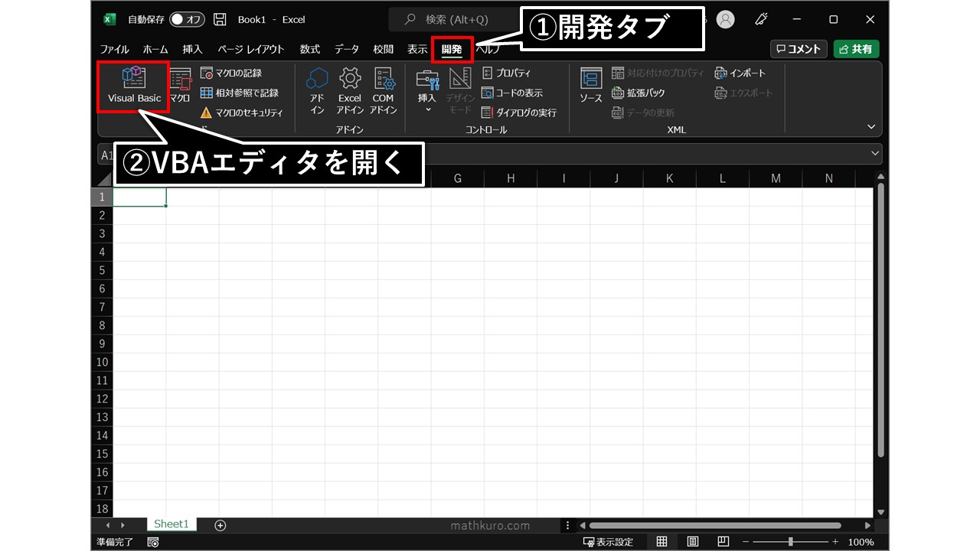Viewport: 980px width, 551px height.
Task: Toggle relative reference recording (相対参照で記録)
Action: [239, 93]
